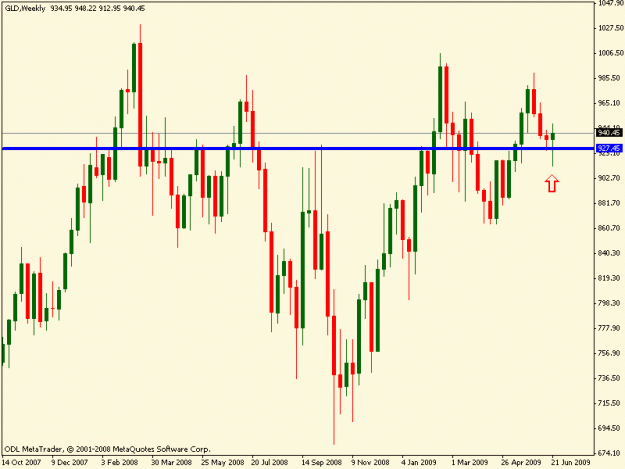Click the 14 Oct 2007 date label
Screen dimensions: 625x469
(22, 463)
